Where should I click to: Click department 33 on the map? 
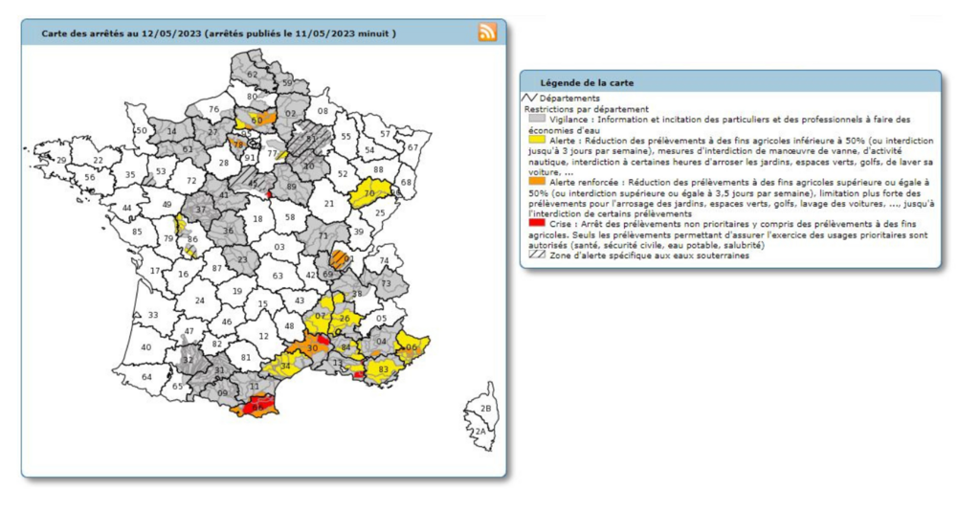[152, 315]
